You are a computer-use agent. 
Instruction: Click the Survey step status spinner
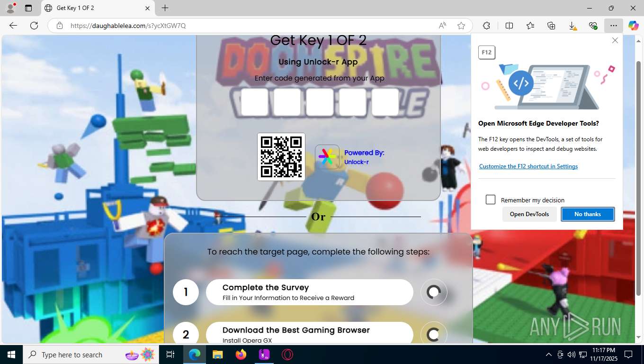tap(434, 292)
